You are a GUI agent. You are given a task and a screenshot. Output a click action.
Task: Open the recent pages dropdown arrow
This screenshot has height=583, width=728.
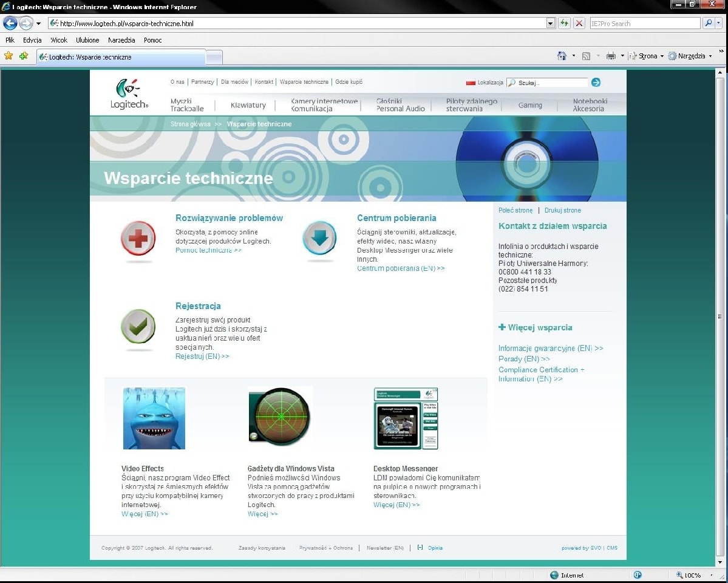[x=38, y=23]
